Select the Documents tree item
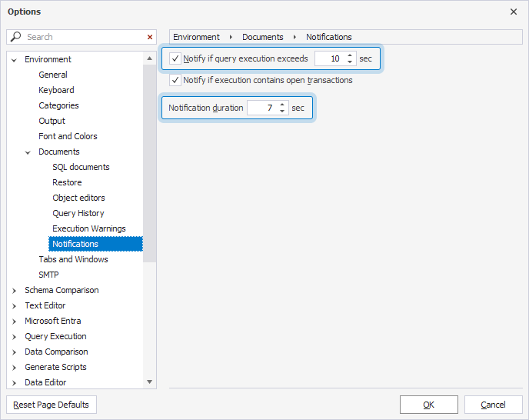This screenshot has width=529, height=420. point(59,152)
